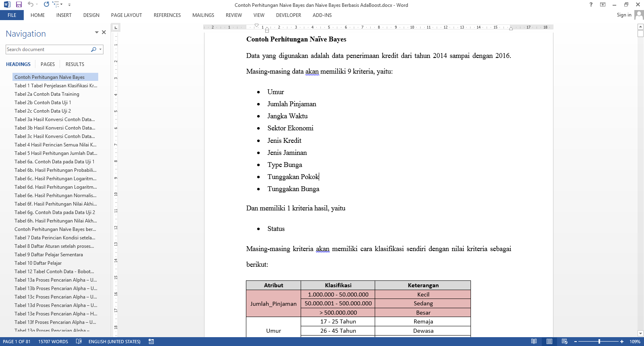This screenshot has width=644, height=346.
Task: Open the search options dropdown arrow
Action: pos(100,49)
